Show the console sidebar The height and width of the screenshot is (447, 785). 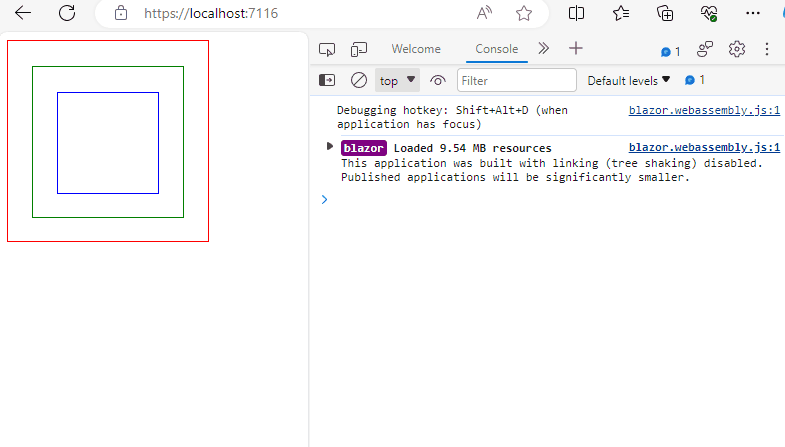(327, 80)
